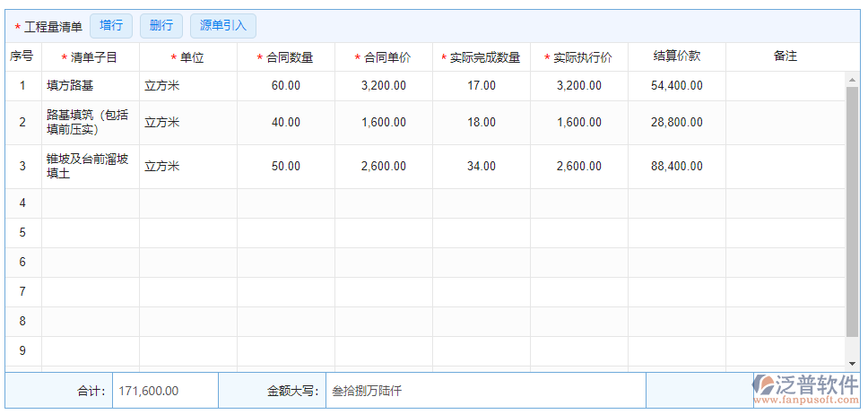Click the 锥坡及台前溜坡填土 cell
The image size is (868, 414).
click(x=91, y=166)
